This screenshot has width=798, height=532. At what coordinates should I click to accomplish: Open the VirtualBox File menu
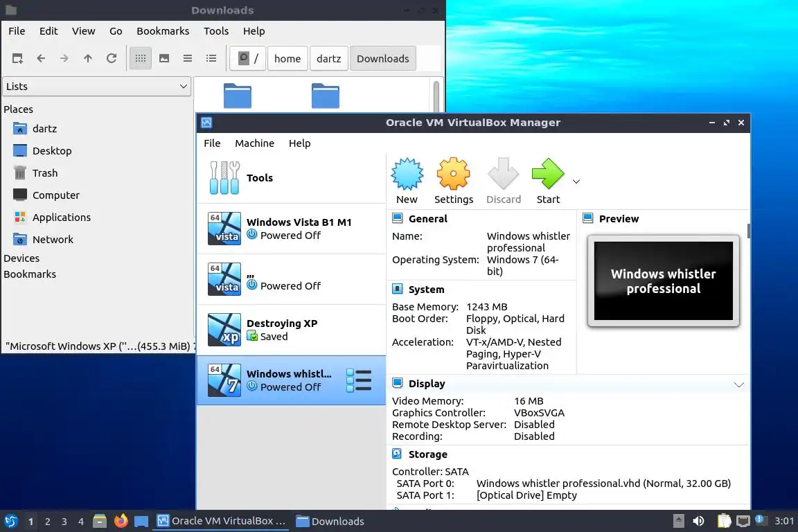212,143
